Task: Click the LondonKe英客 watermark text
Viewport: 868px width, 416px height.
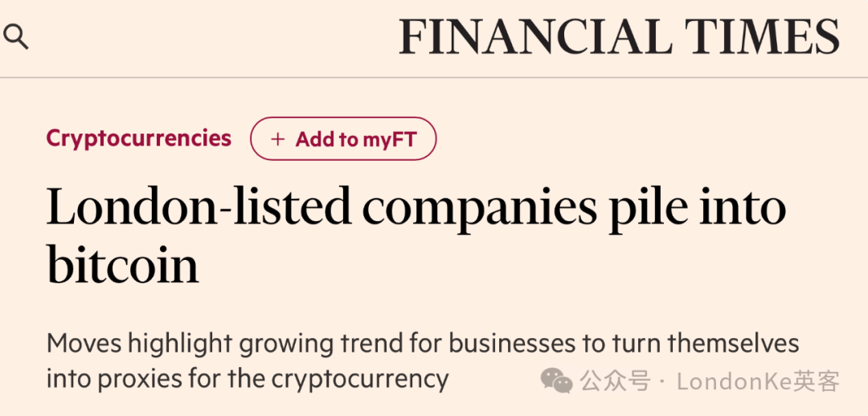Action: [x=759, y=381]
